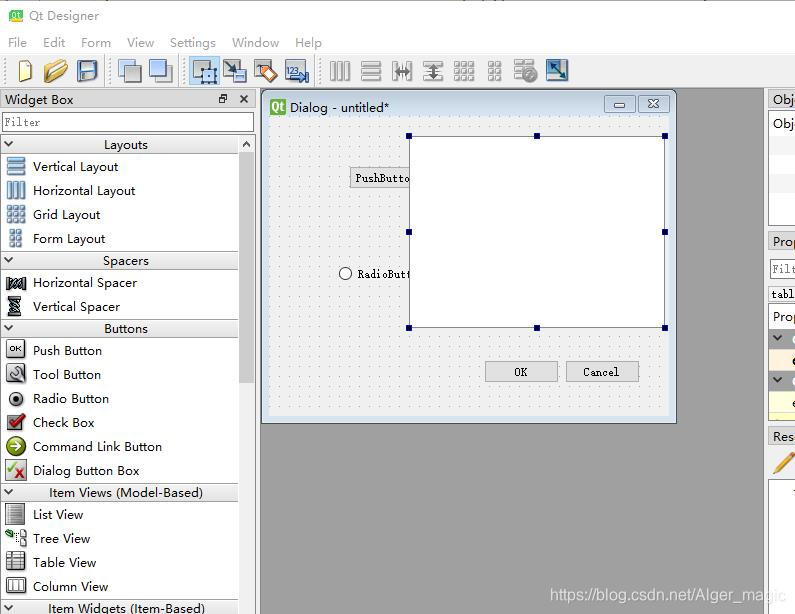Open the Settings menu
The height and width of the screenshot is (614, 795).
193,43
